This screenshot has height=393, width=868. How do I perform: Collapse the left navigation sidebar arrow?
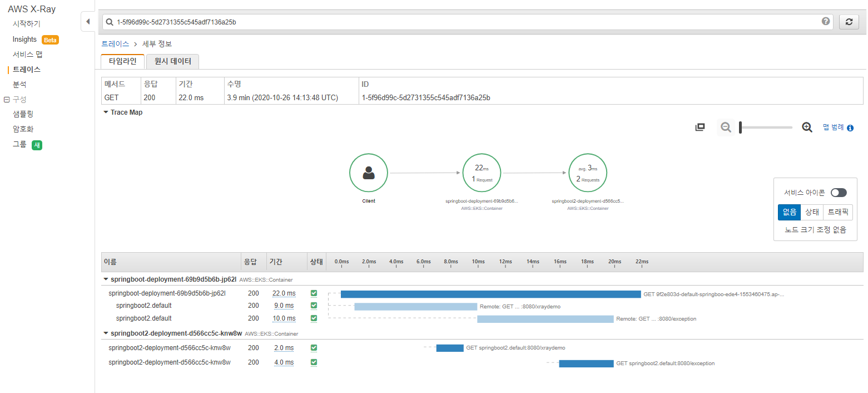[x=88, y=22]
